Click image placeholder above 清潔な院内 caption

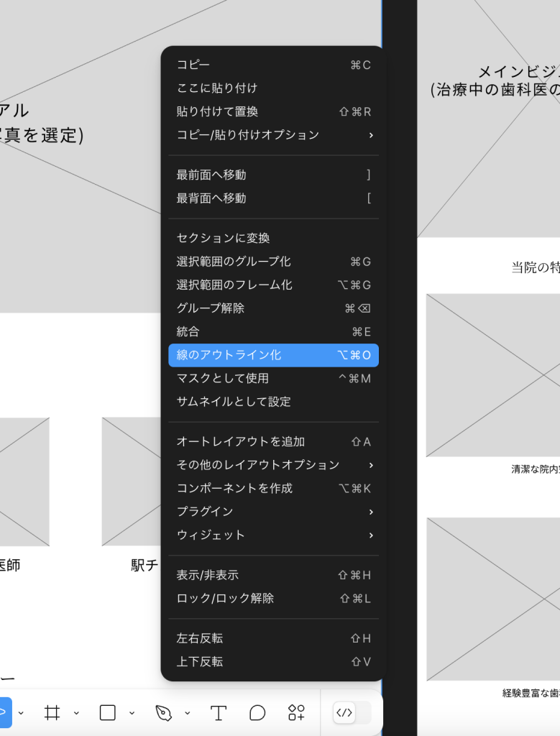[492, 374]
